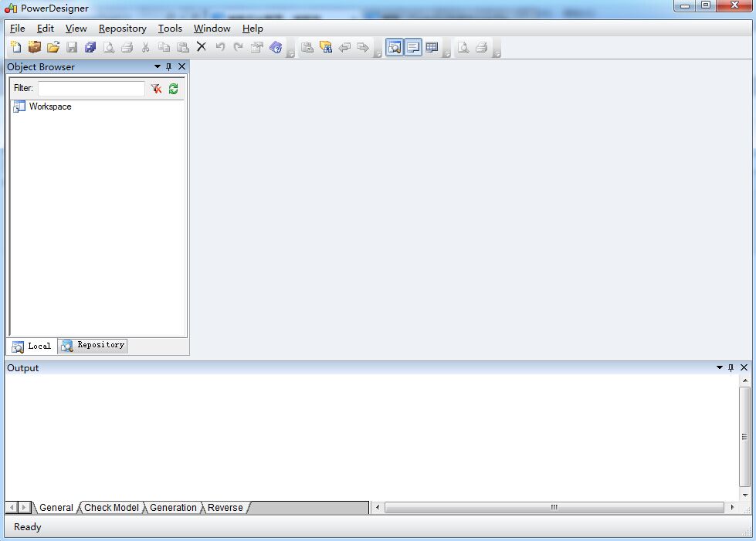
Task: Toggle the Object Browser view button
Action: point(395,47)
